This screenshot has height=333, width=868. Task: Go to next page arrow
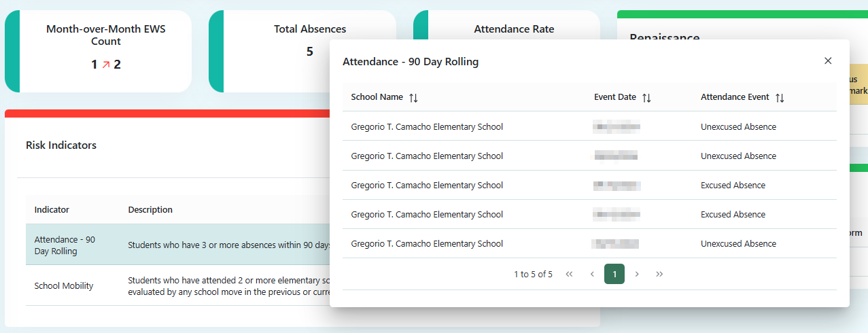637,274
